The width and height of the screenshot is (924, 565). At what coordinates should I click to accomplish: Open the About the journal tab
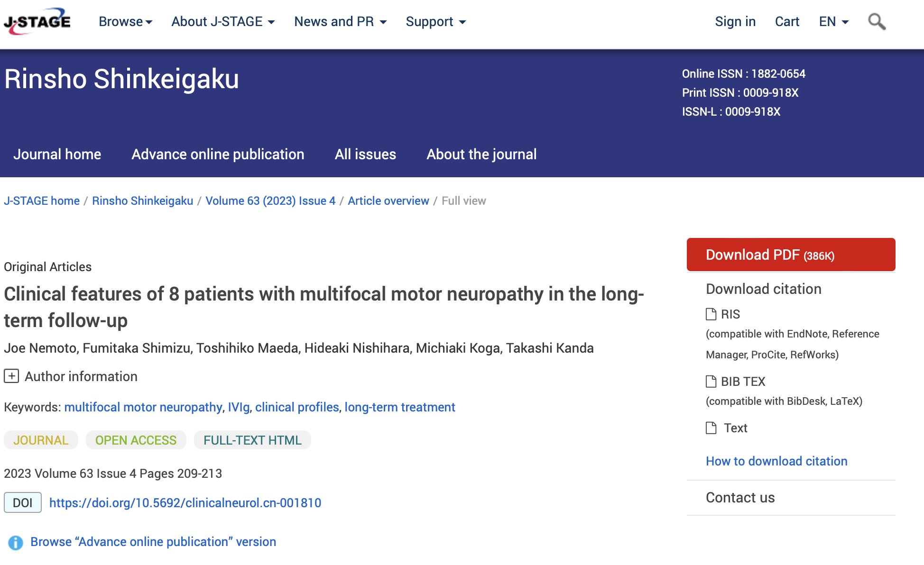[481, 154]
